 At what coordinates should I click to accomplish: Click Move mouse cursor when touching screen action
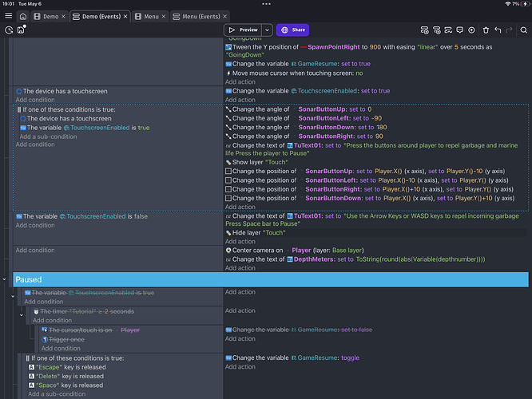point(294,73)
